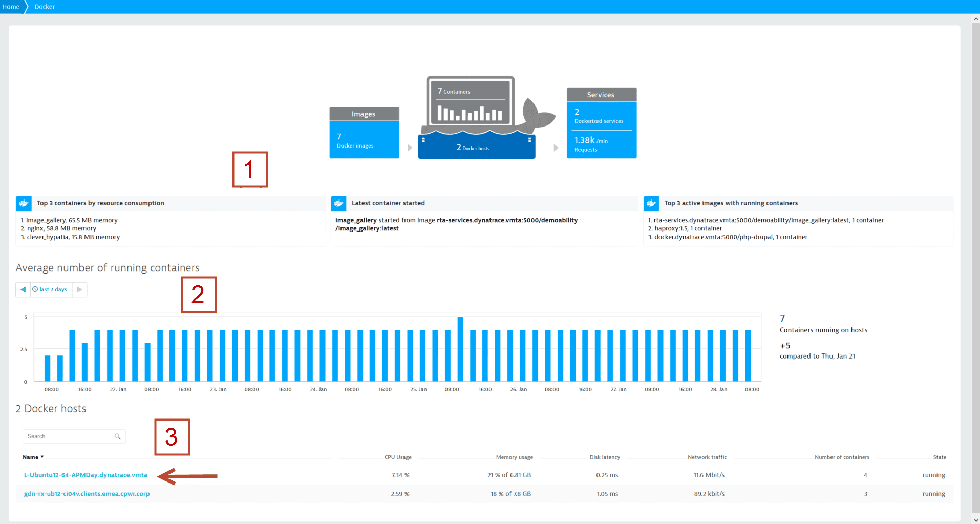The width and height of the screenshot is (980, 524).
Task: Click the 1.05 ms disk latency cell
Action: (607, 494)
